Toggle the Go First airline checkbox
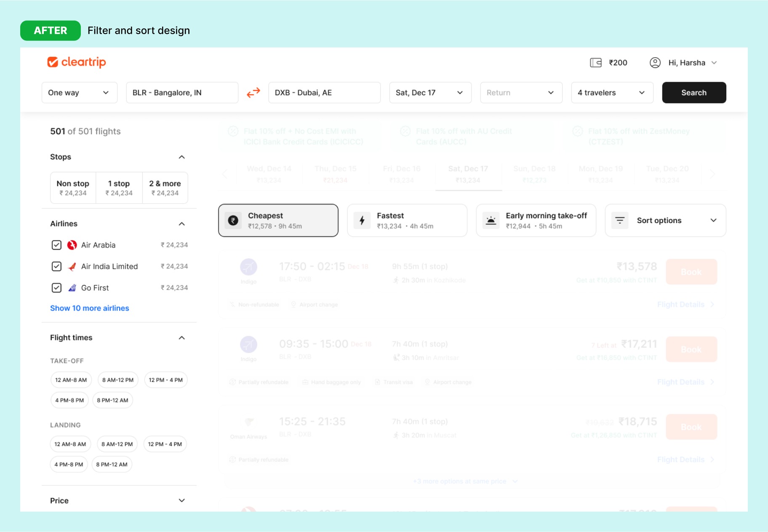Viewport: 768px width, 532px height. [56, 288]
